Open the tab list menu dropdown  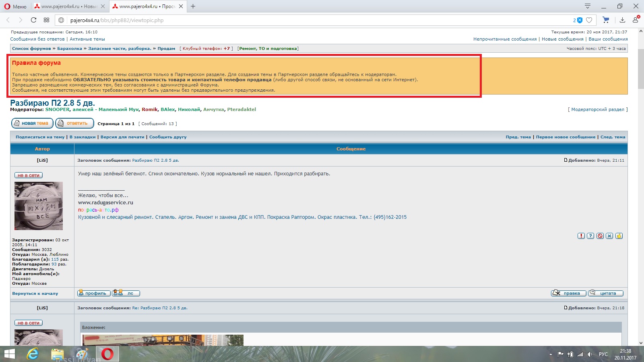pyautogui.click(x=587, y=6)
